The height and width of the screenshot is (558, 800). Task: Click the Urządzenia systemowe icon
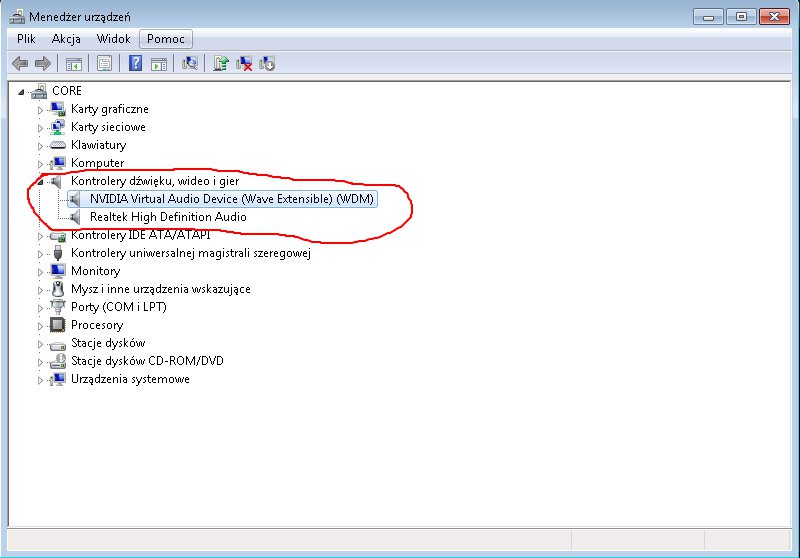pyautogui.click(x=58, y=379)
